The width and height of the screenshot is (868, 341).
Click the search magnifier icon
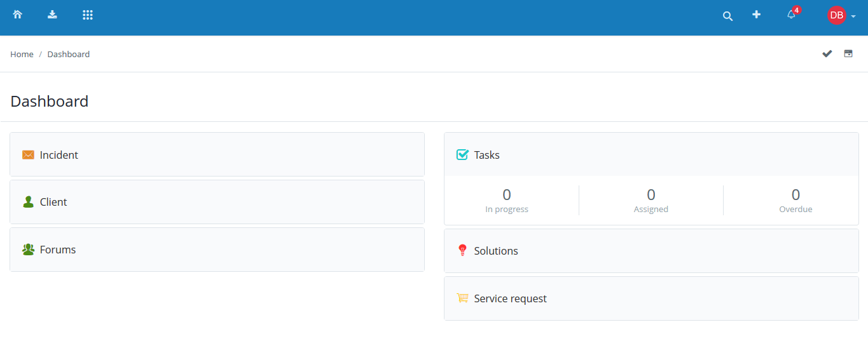(727, 17)
